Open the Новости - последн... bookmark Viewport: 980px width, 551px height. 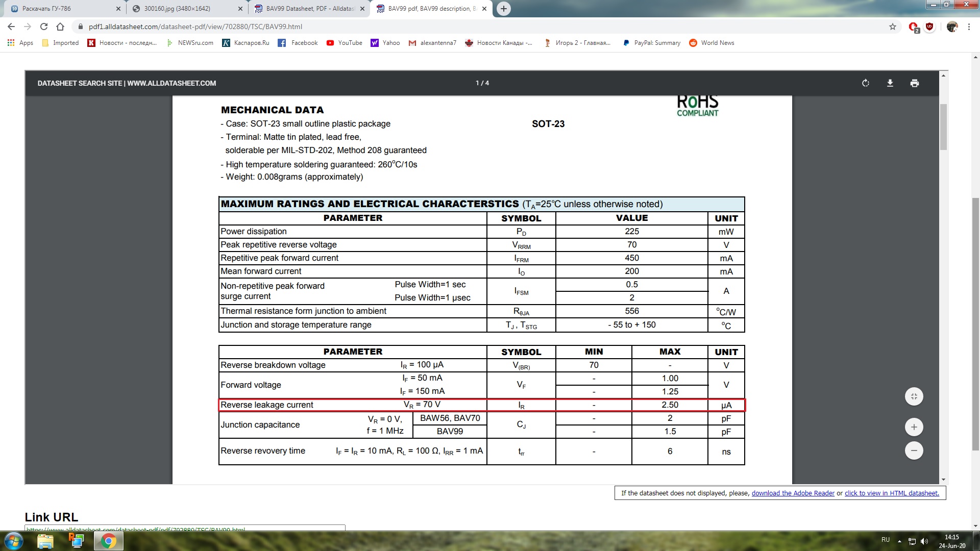[122, 43]
